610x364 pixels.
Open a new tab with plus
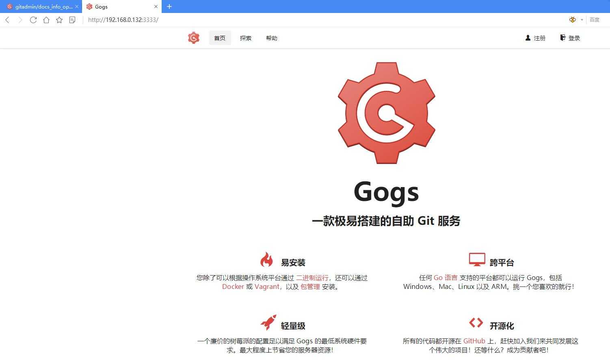(169, 6)
